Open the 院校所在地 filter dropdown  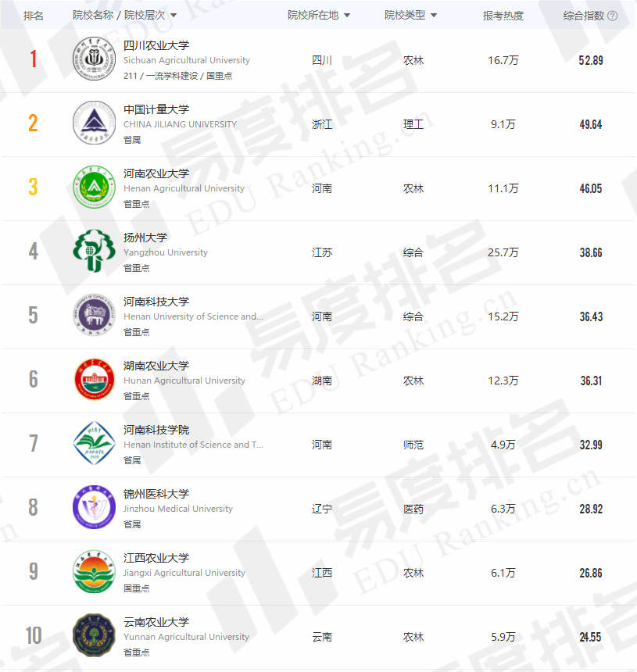click(x=347, y=16)
